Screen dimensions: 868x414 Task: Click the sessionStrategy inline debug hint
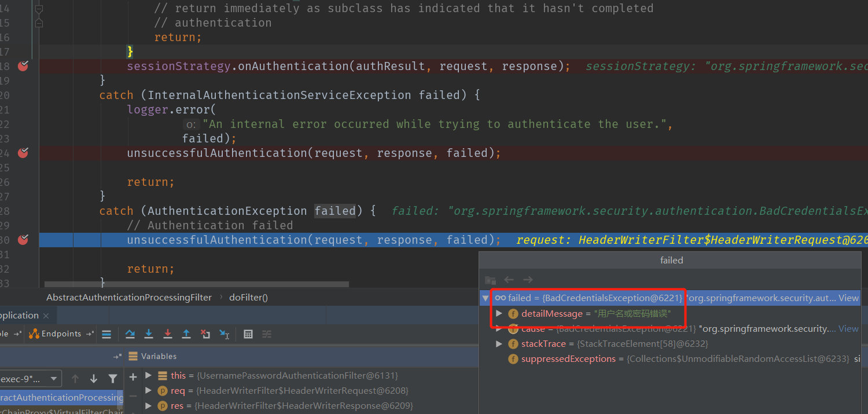(726, 66)
